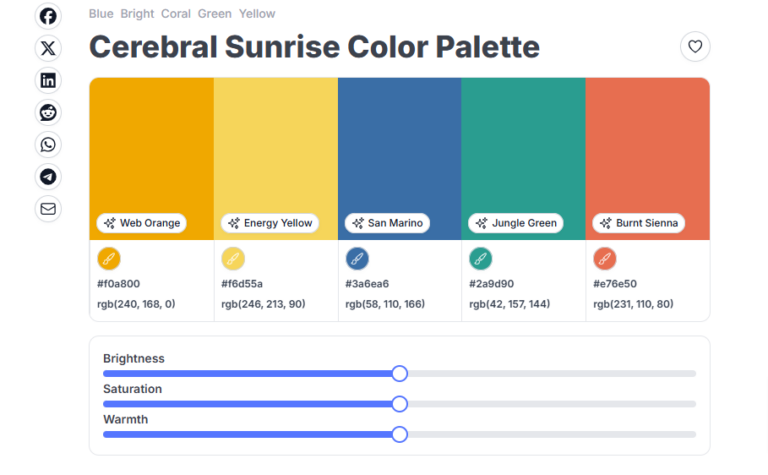Share palette by email icon
Screen dimensions: 768x475
point(48,208)
